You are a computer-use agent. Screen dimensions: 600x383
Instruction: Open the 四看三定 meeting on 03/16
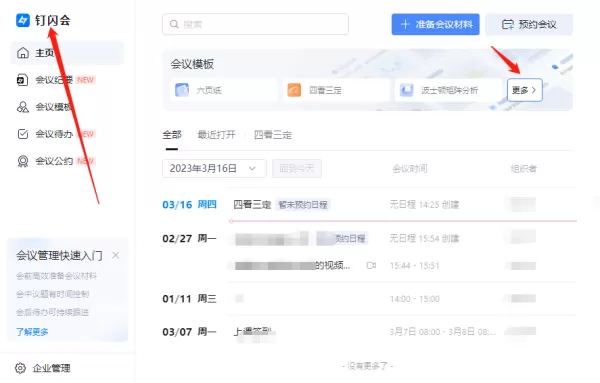coord(252,205)
